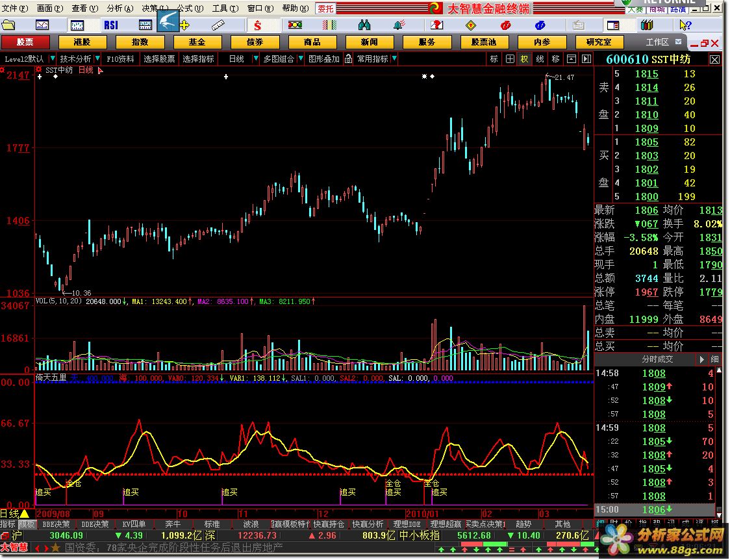Select the ruler measuring tool icon
This screenshot has height=560, width=730.
tap(218, 25)
